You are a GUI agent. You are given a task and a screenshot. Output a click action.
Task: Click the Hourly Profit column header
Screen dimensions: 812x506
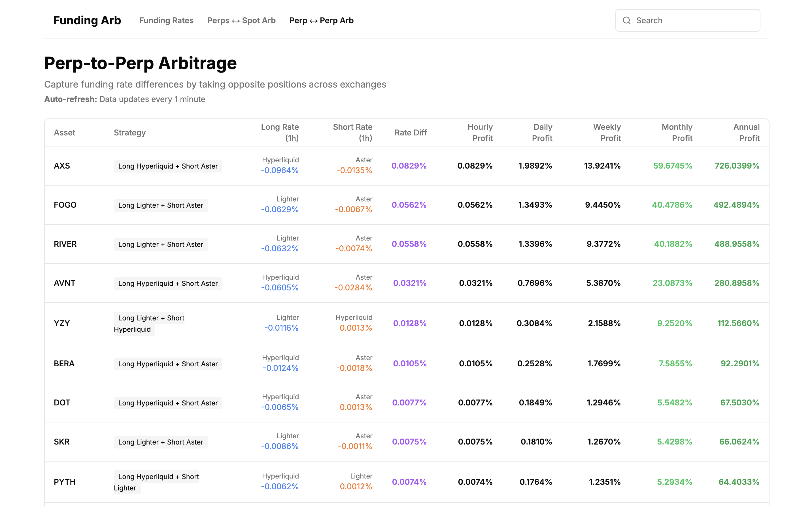[x=480, y=133]
